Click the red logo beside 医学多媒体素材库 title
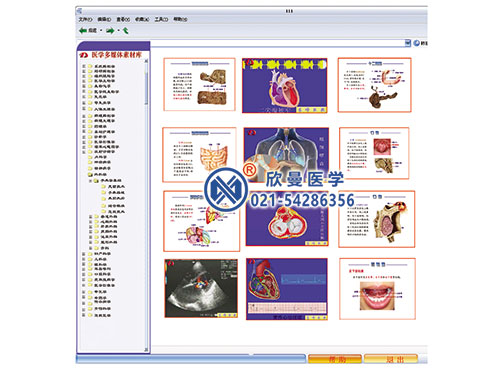This screenshot has width=500, height=375. tap(83, 55)
